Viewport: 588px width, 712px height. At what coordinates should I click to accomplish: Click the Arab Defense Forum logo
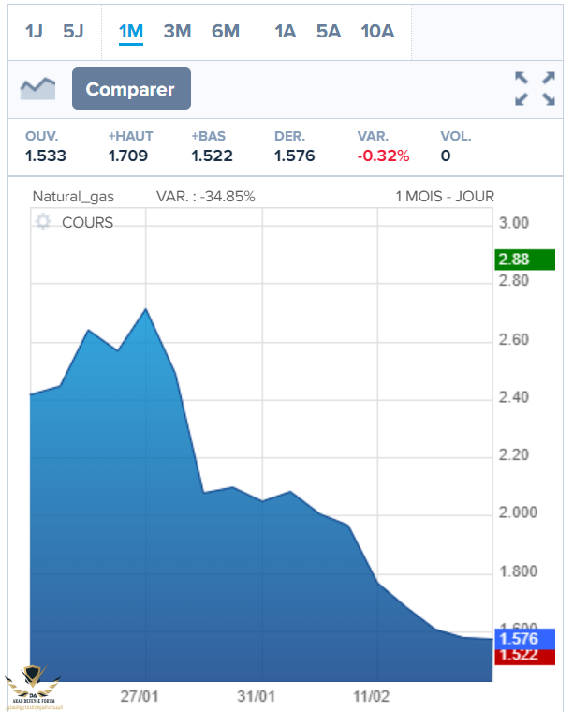(x=33, y=684)
